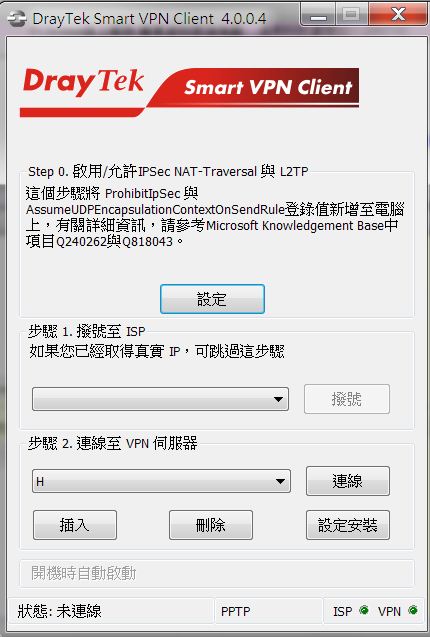Expand the VPN server profile dropdown arrow

click(x=280, y=481)
